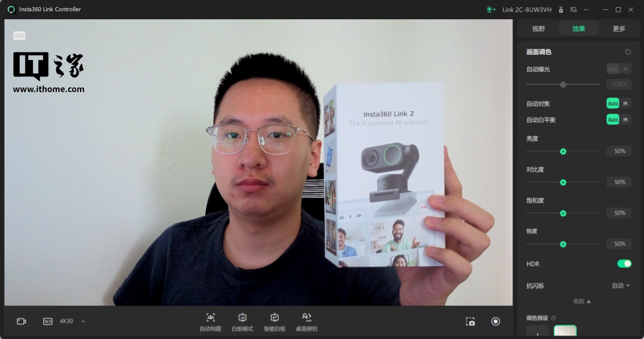The width and height of the screenshot is (644, 339).
Task: Activate 智能白板 smart whiteboard mode
Action: [x=275, y=322]
